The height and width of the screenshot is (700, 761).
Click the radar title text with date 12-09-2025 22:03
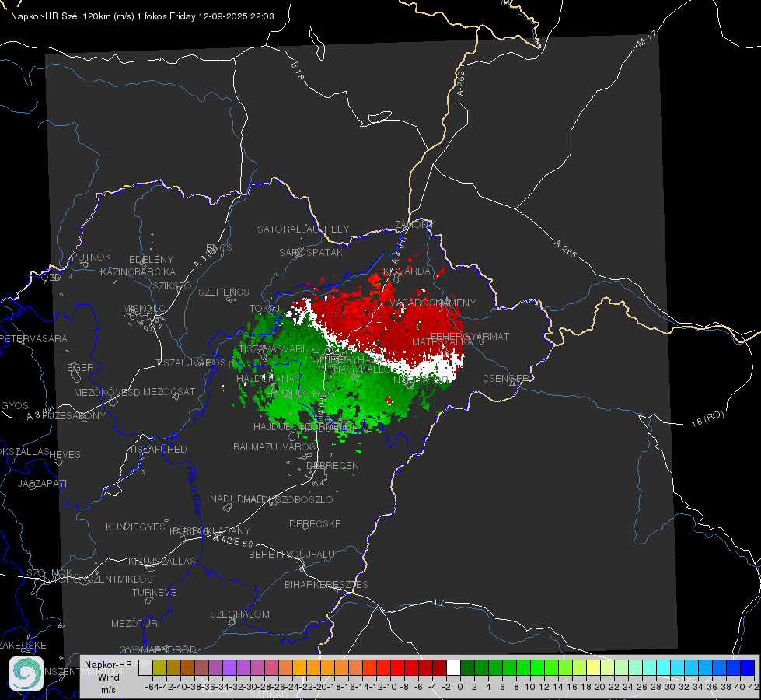coord(142,16)
